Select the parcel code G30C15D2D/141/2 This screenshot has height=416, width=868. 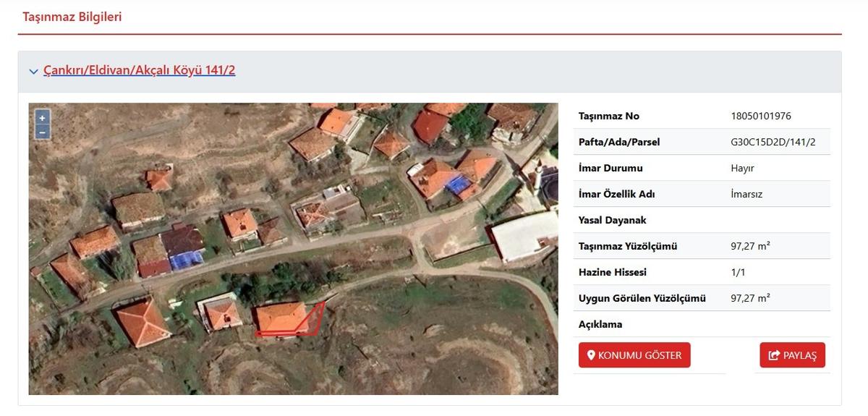pos(773,142)
